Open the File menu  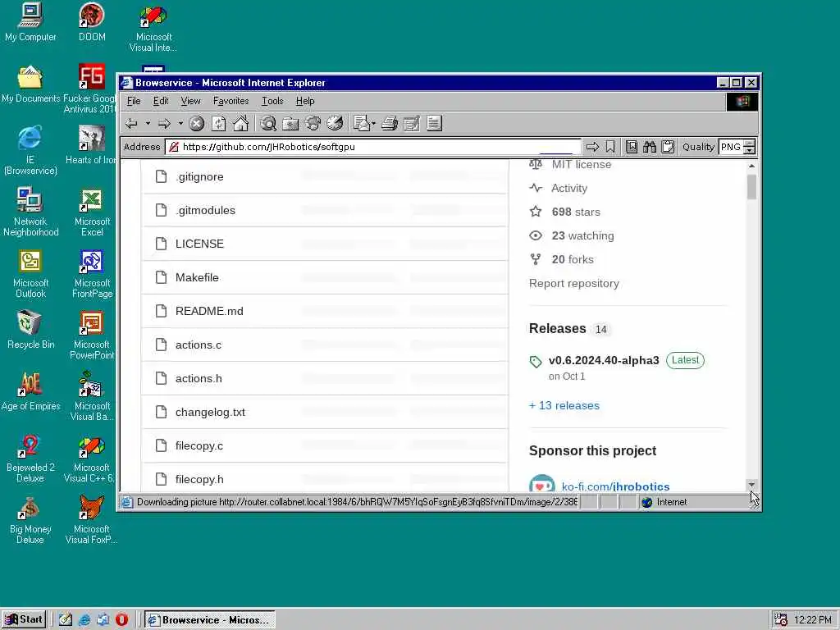point(134,101)
